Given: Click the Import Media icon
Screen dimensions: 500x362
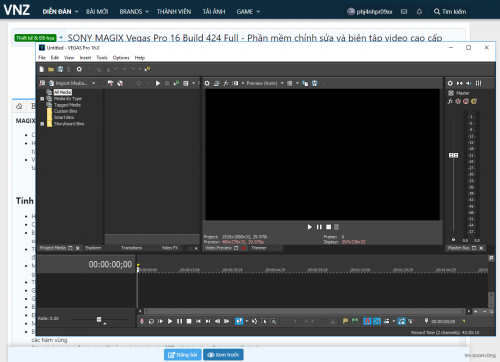Looking at the screenshot, I should [51, 83].
